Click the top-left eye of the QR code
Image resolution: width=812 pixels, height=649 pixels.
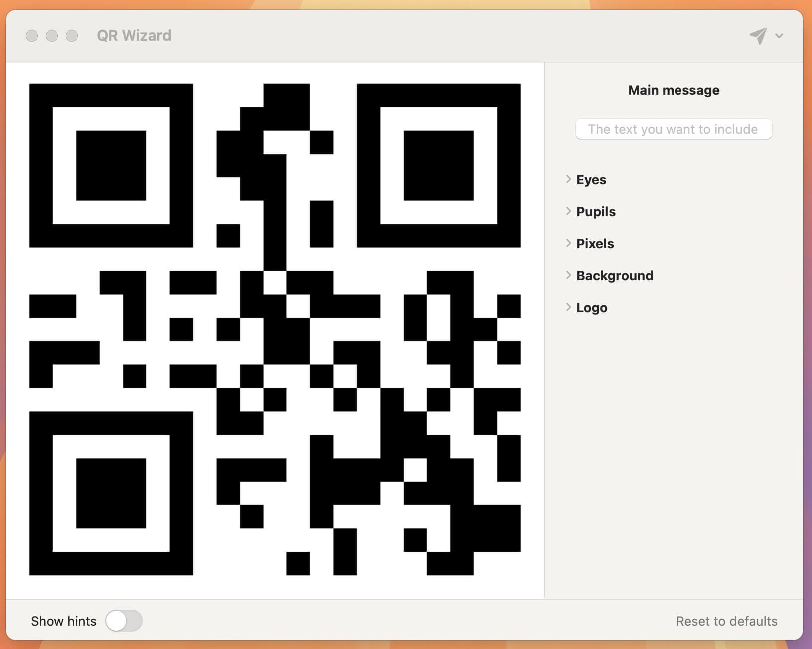(111, 164)
